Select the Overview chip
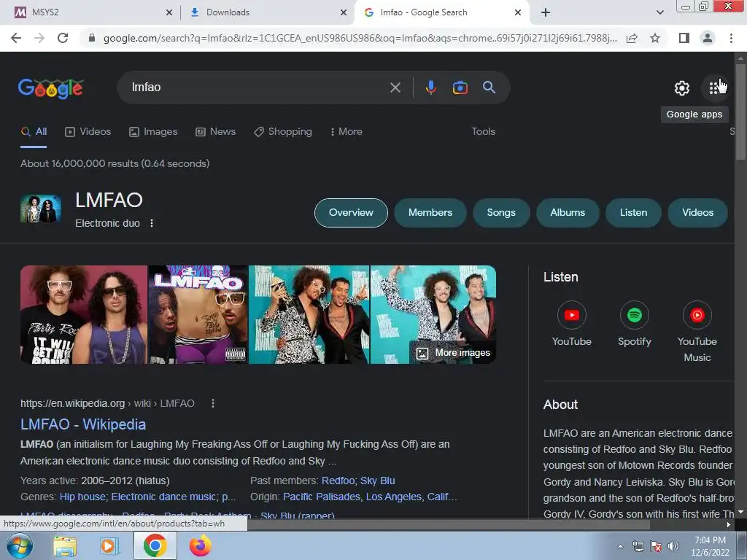 tap(351, 213)
